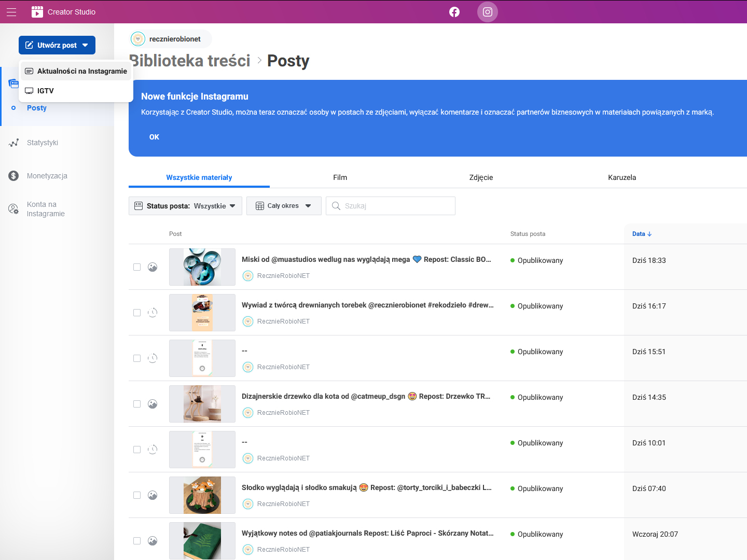This screenshot has height=560, width=747.
Task: Switch to the Wszystkie materiały tab
Action: (199, 177)
